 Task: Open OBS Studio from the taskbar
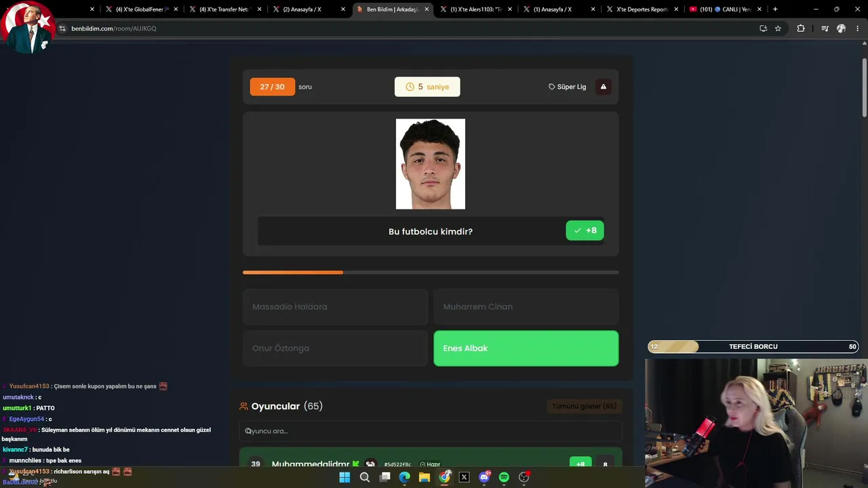[524, 477]
